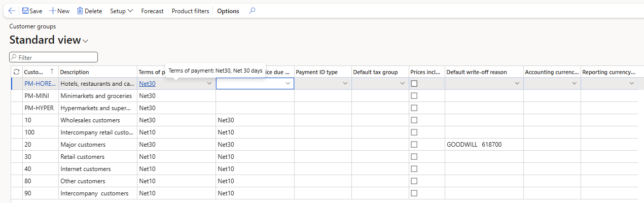Select the PM-MINI customer group cell
Viewport: 644px width, 203px height.
point(41,96)
